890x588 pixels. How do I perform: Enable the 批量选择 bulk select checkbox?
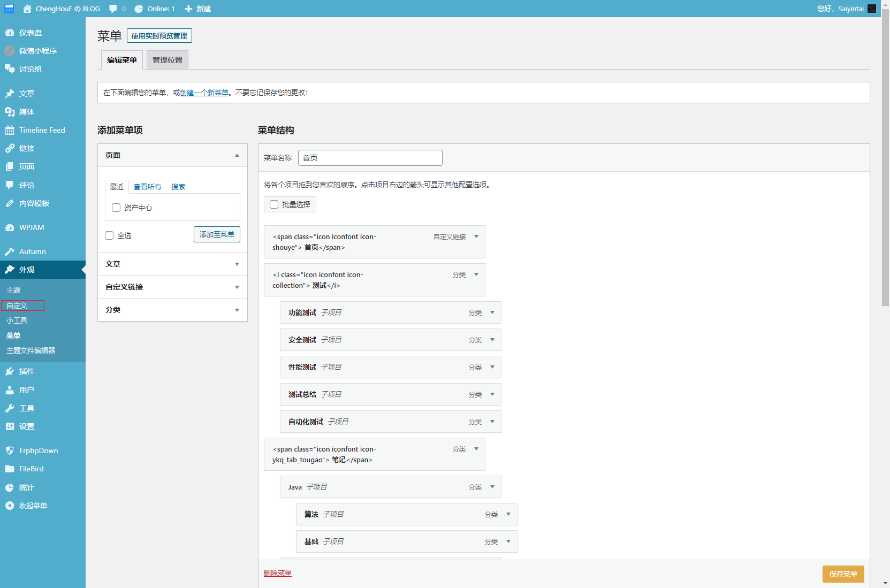[x=274, y=204]
